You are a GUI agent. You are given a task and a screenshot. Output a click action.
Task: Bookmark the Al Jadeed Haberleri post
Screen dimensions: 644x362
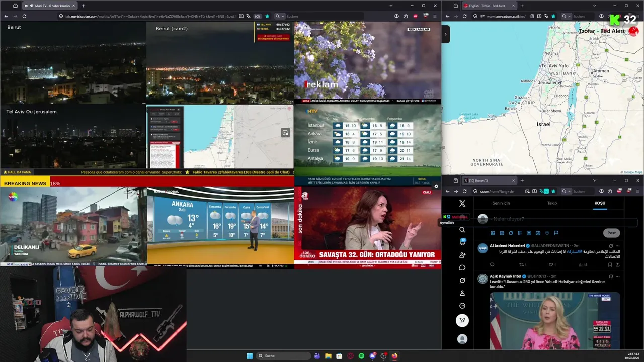610,265
